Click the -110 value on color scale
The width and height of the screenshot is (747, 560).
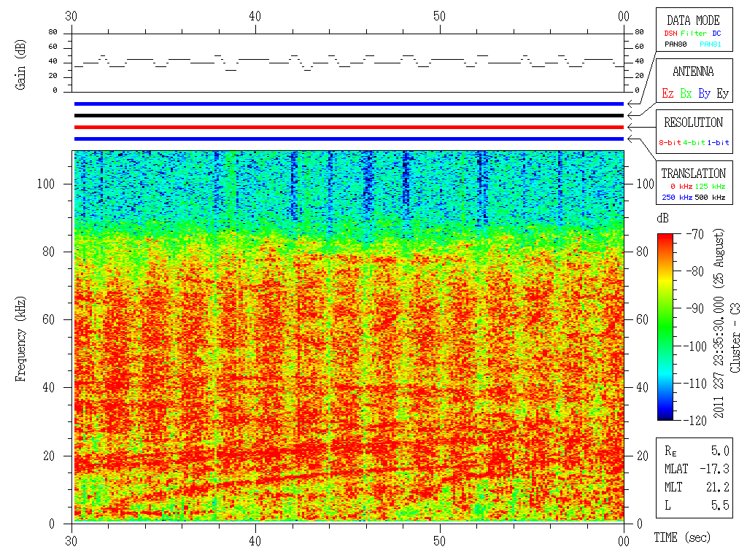pos(695,384)
